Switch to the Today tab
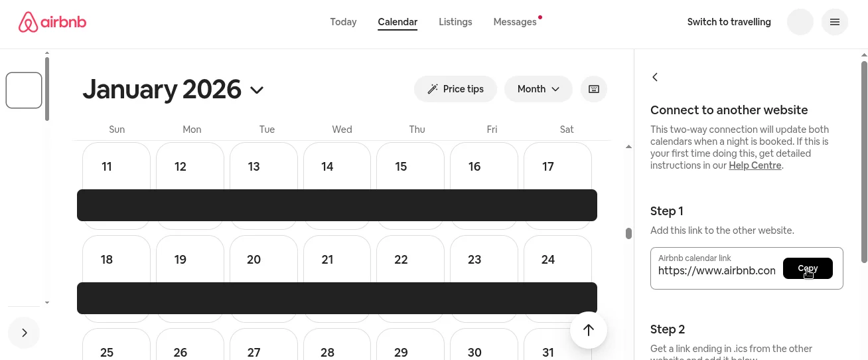868x360 pixels. 343,22
